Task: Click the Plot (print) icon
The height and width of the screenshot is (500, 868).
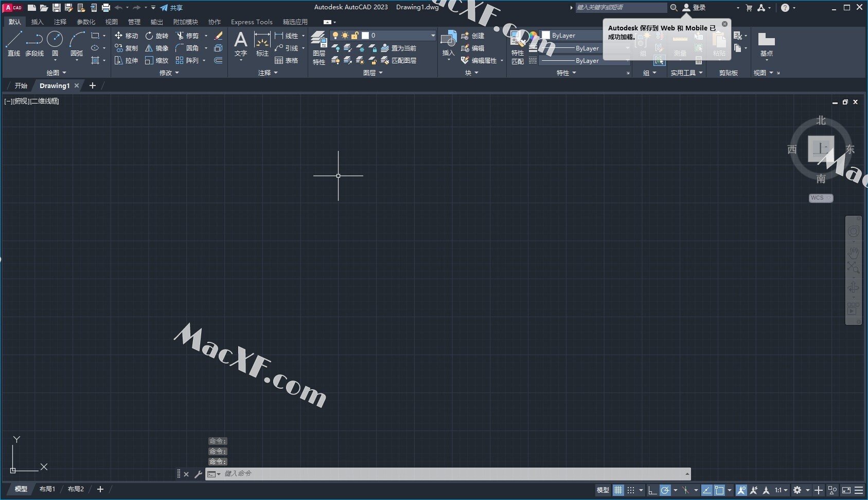Action: [106, 8]
